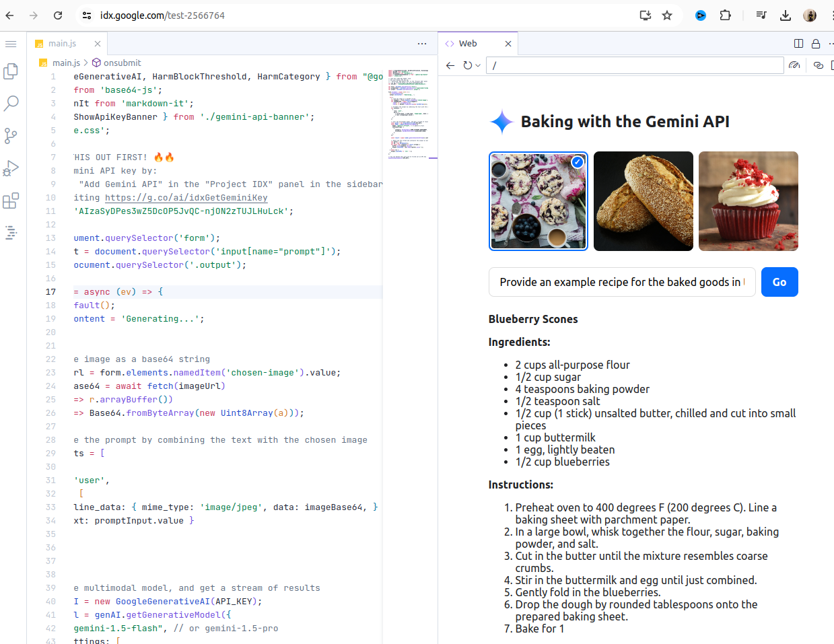Open the Search panel

(11, 103)
